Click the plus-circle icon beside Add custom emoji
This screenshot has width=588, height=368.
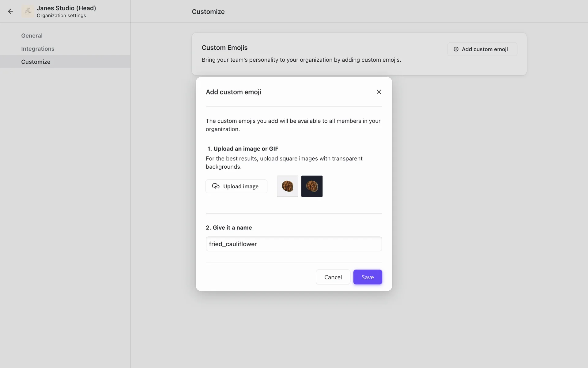pyautogui.click(x=456, y=49)
